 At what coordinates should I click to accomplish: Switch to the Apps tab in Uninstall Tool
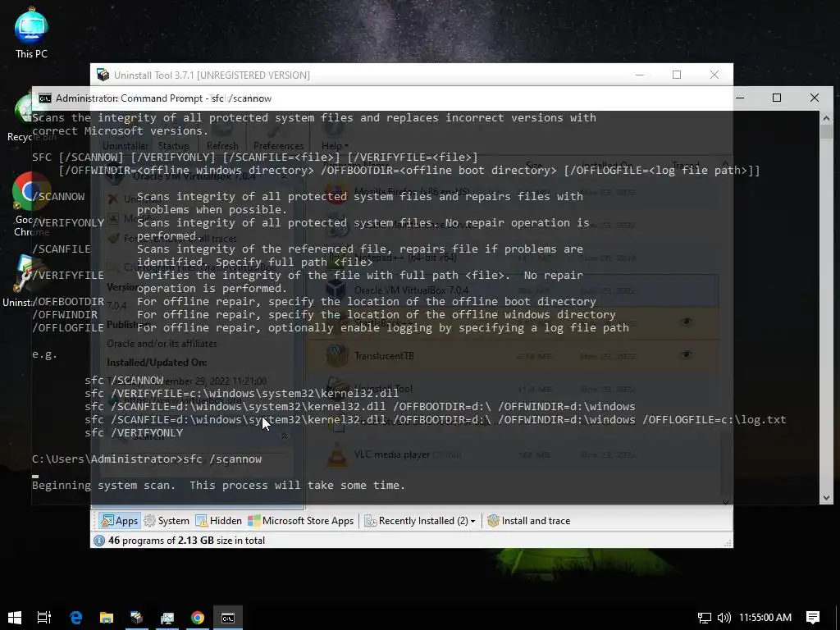120,521
